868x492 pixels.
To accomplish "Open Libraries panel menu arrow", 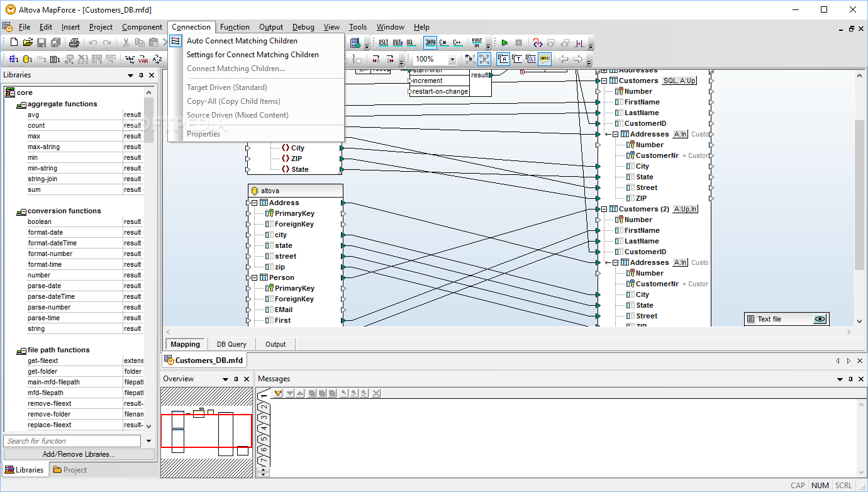I will (130, 75).
